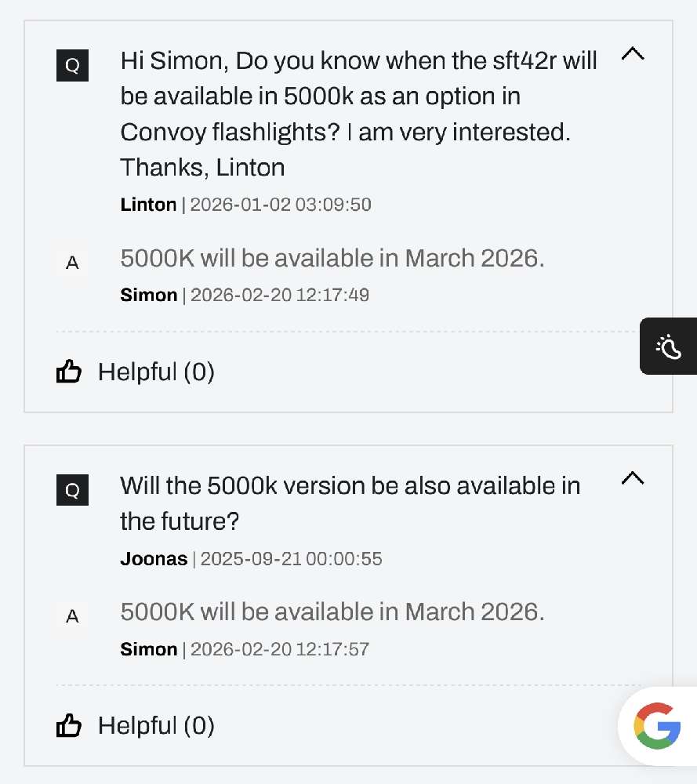The height and width of the screenshot is (784, 697).
Task: Click thumbs-up icon under Joonas's question
Action: (69, 725)
